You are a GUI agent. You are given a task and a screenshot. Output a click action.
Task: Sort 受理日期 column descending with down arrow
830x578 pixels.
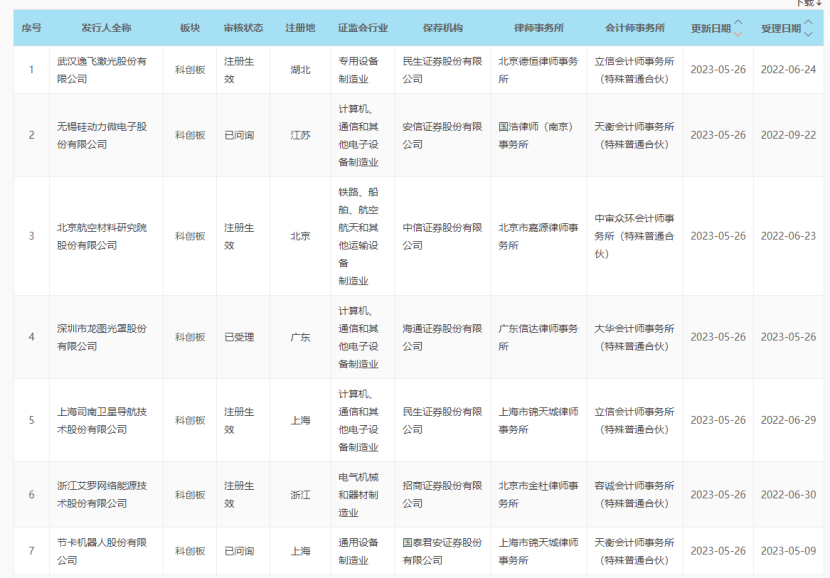809,35
